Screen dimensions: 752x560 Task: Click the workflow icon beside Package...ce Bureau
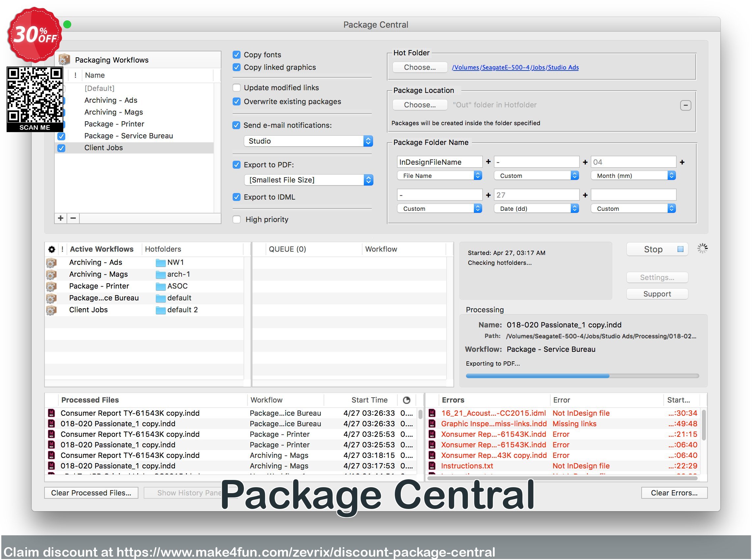(x=51, y=298)
